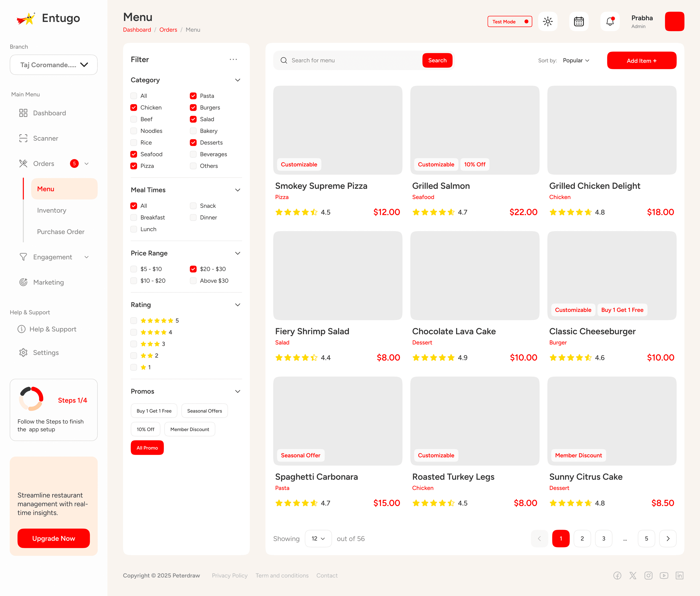
Task: Click the Dashboard grid icon in sidebar
Action: click(x=23, y=113)
